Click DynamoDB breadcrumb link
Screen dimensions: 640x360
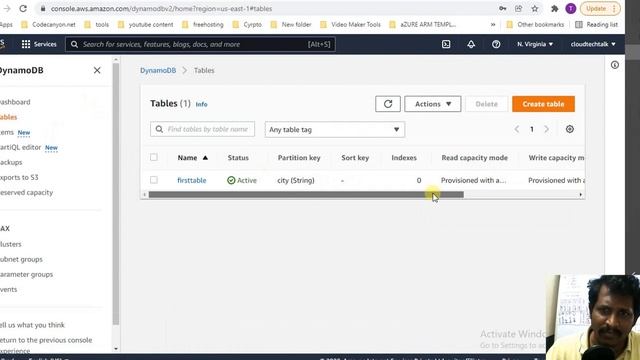point(158,70)
